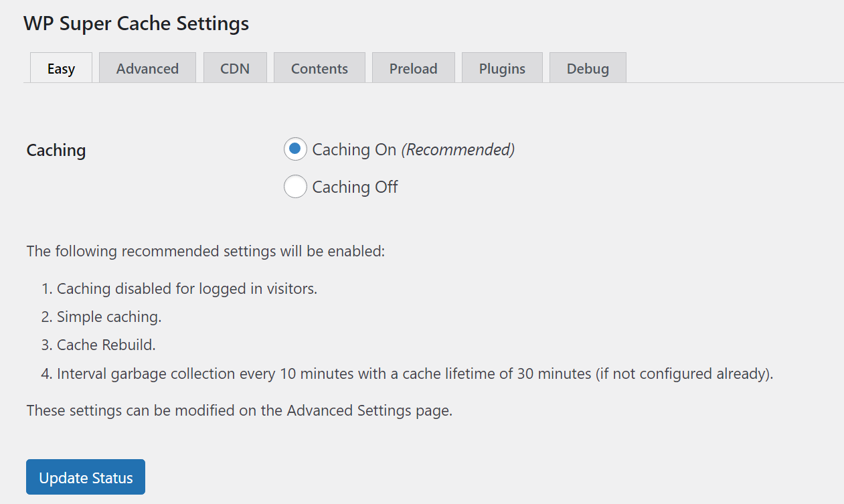The image size is (844, 504).
Task: Open the CDN tab
Action: [235, 68]
